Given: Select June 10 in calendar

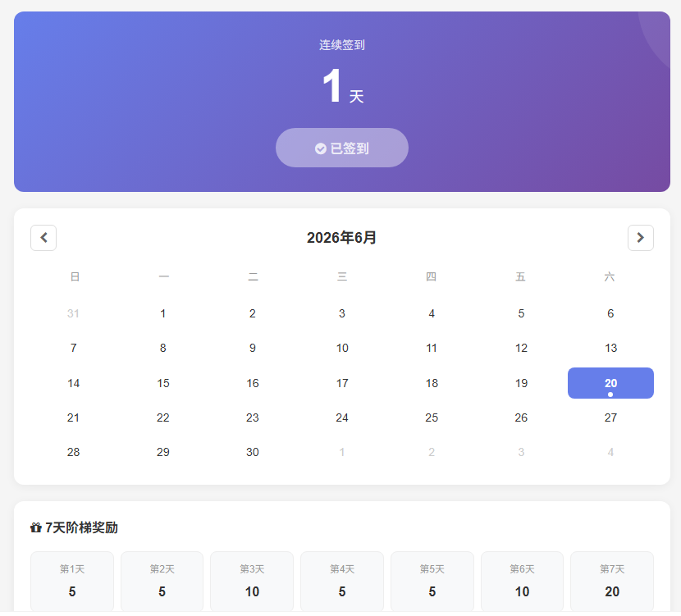Looking at the screenshot, I should point(342,348).
